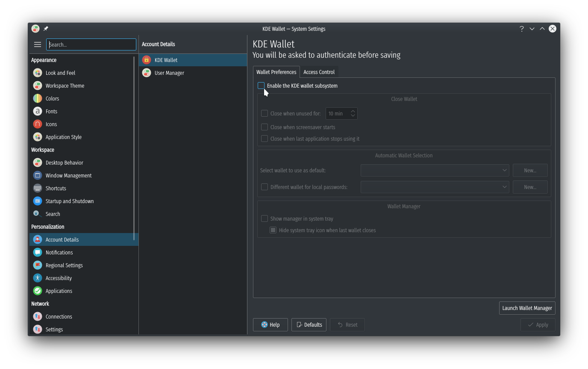
Task: Click the Defaults button
Action: pos(309,325)
